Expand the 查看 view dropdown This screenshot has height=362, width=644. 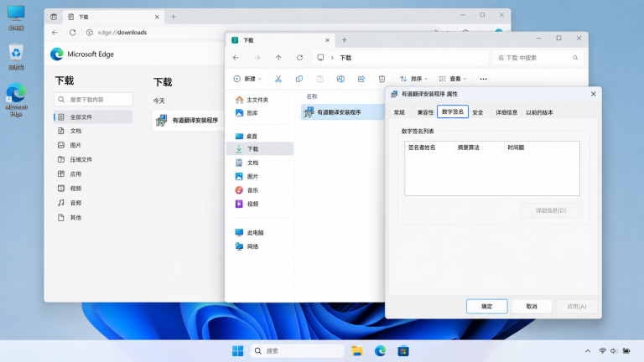453,79
